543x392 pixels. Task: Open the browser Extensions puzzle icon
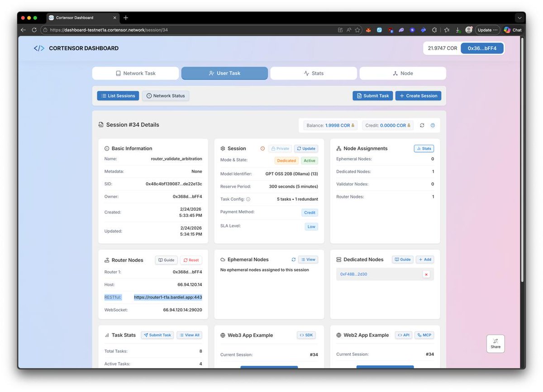434,30
